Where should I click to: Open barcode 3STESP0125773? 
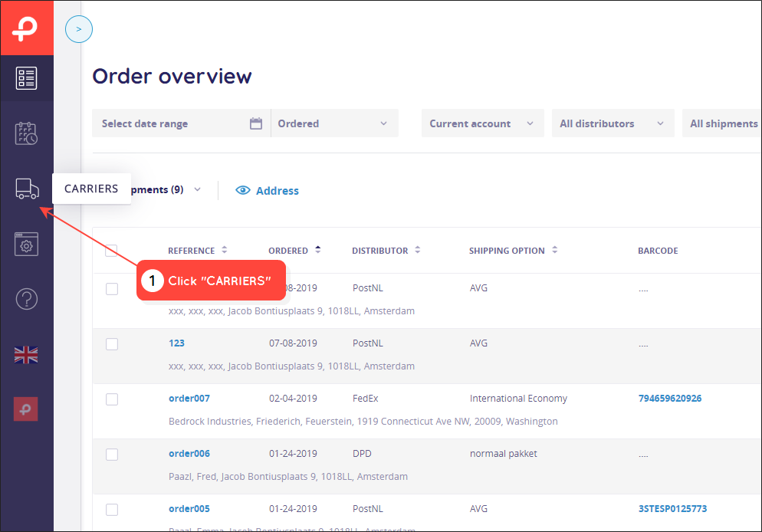672,509
